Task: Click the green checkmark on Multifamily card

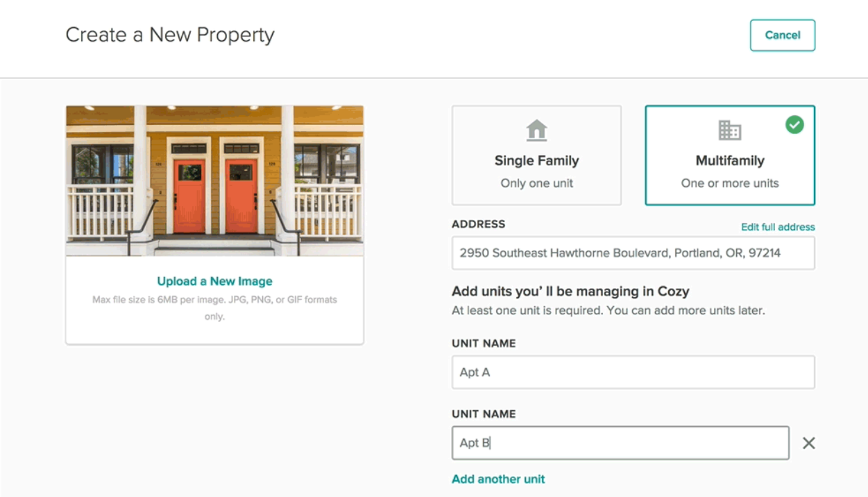Action: pyautogui.click(x=794, y=125)
